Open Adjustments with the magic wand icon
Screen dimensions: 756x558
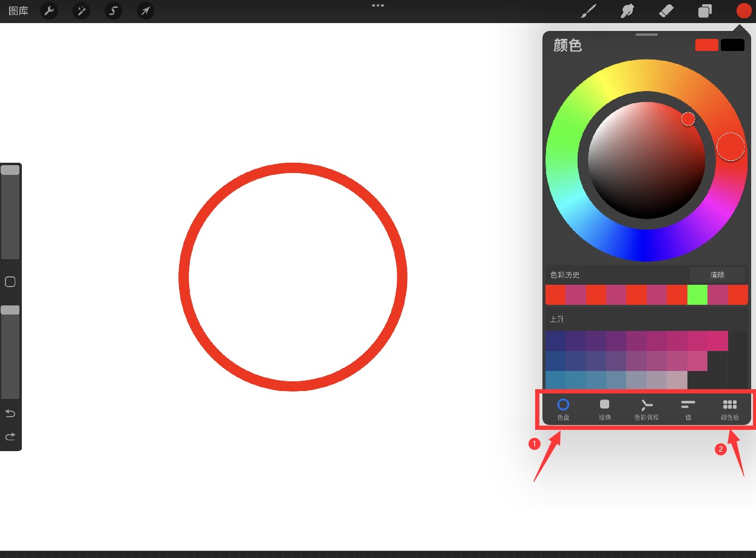(81, 11)
